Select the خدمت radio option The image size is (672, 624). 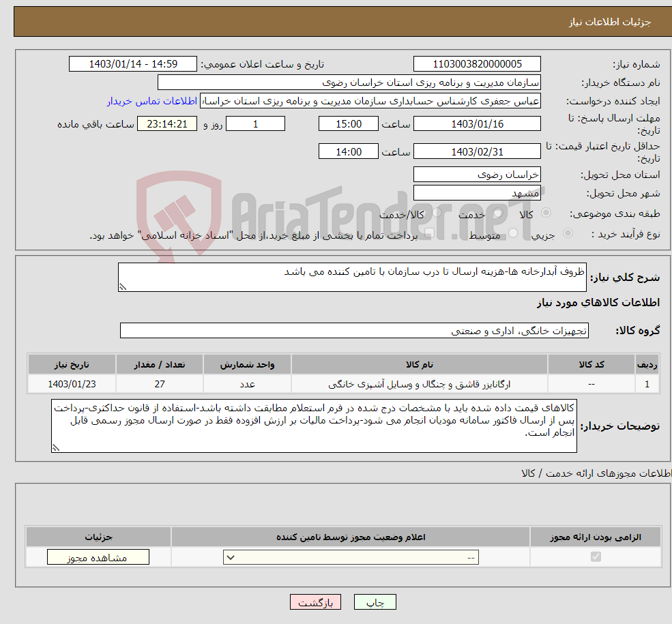coord(497,212)
